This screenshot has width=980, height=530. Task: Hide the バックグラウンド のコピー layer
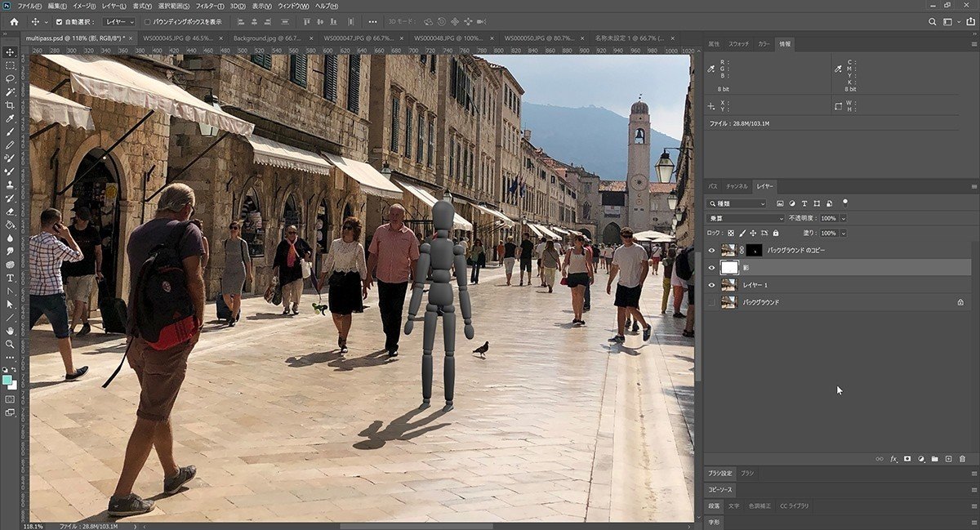tap(711, 250)
